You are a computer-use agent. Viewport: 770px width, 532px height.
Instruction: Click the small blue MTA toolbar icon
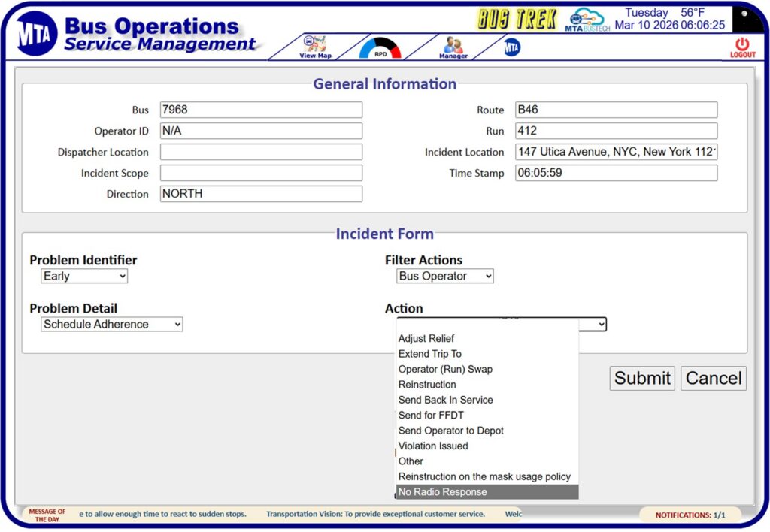[512, 47]
